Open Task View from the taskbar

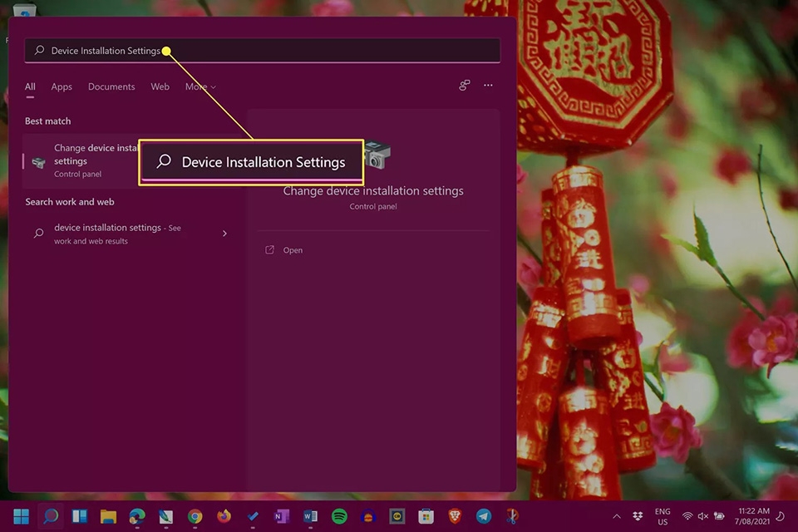[x=79, y=515]
